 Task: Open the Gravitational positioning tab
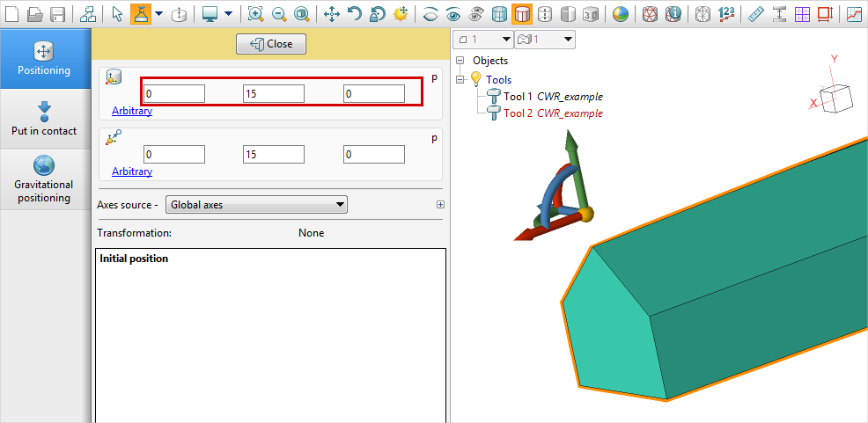(x=44, y=179)
